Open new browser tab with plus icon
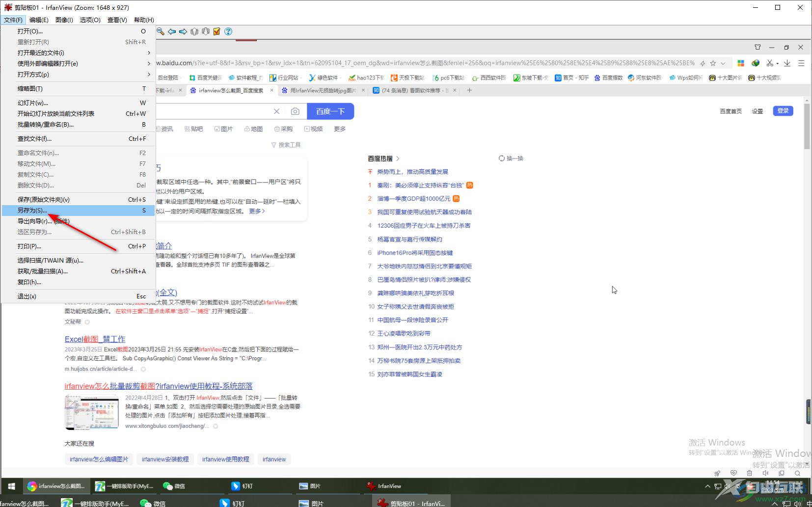 (469, 90)
